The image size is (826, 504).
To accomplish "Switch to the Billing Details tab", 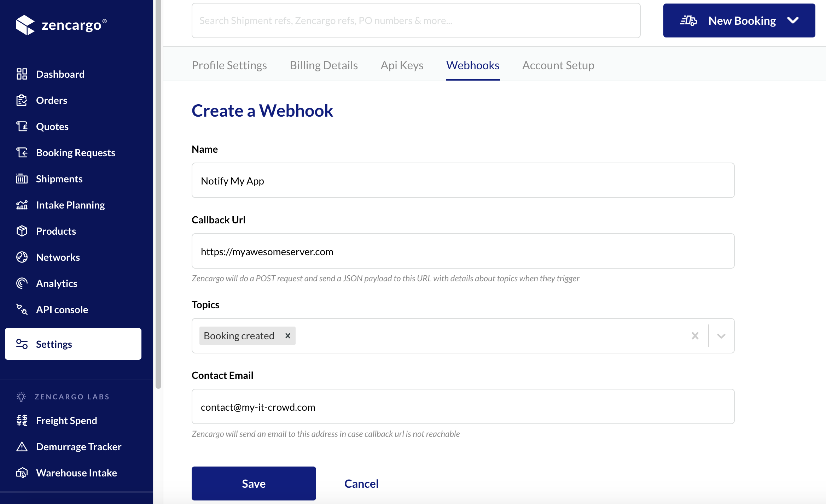I will tap(324, 65).
